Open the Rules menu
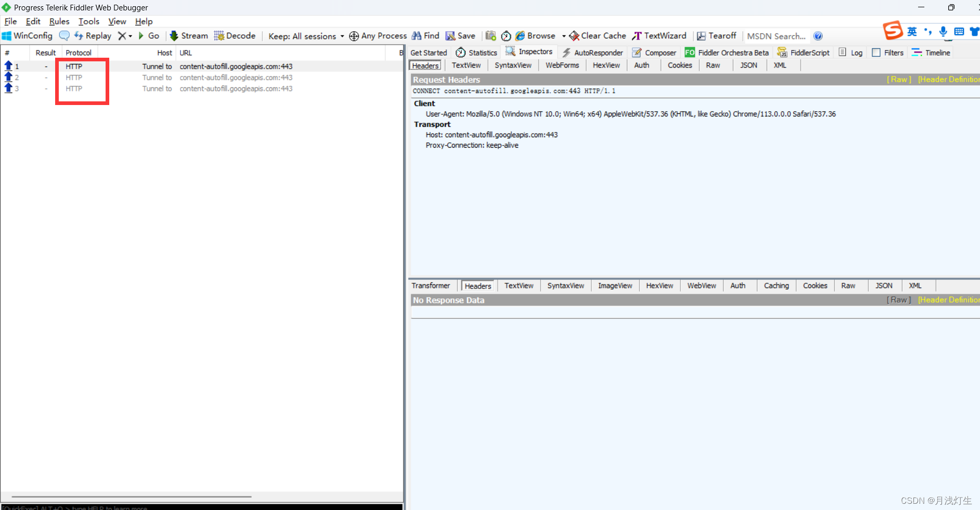 click(59, 21)
